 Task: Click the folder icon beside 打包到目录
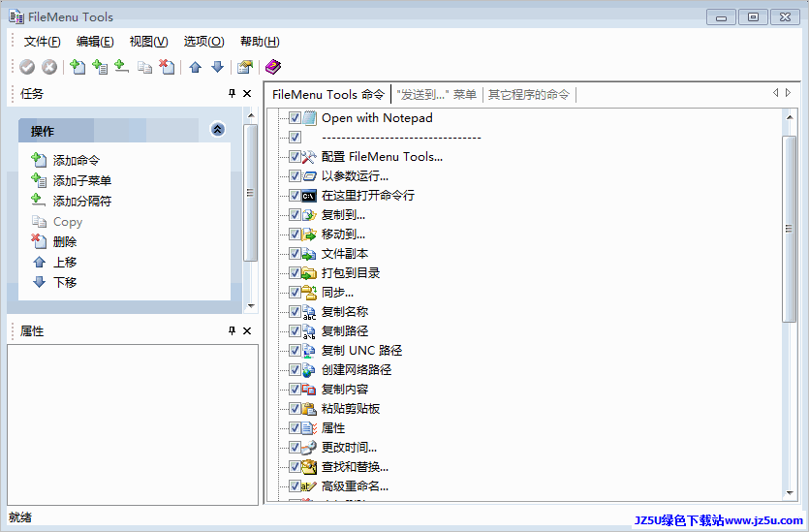pyautogui.click(x=309, y=273)
